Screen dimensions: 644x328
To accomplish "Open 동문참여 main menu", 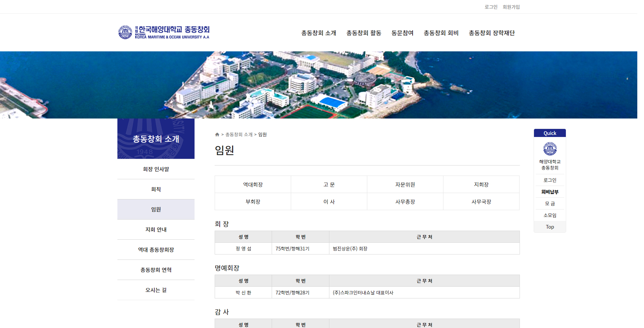I will pos(402,33).
